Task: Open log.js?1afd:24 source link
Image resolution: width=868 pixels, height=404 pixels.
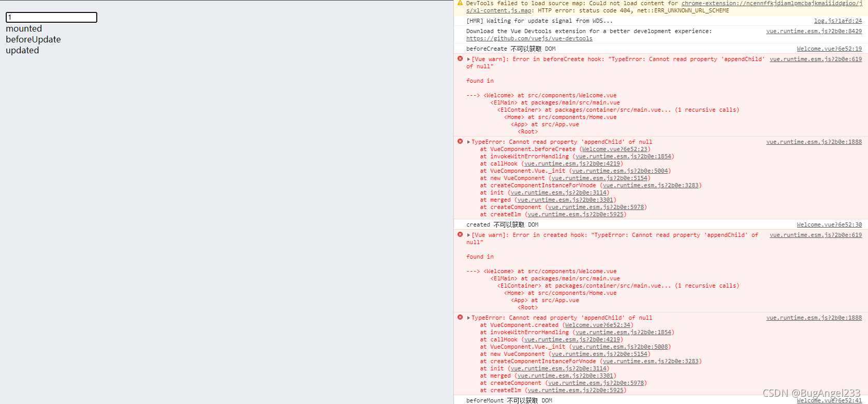Action: [x=838, y=21]
